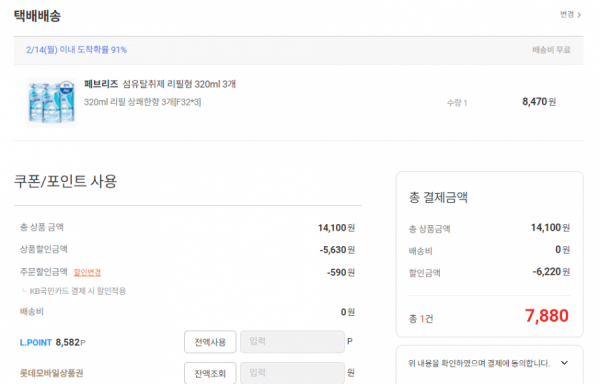Image resolution: width=600 pixels, height=384 pixels.
Task: Click the L.POINT logo
Action: pos(36,342)
